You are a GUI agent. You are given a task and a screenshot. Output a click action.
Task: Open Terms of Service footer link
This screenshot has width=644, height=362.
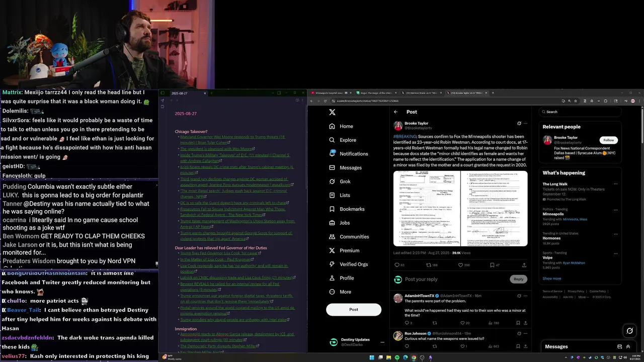click(552, 291)
